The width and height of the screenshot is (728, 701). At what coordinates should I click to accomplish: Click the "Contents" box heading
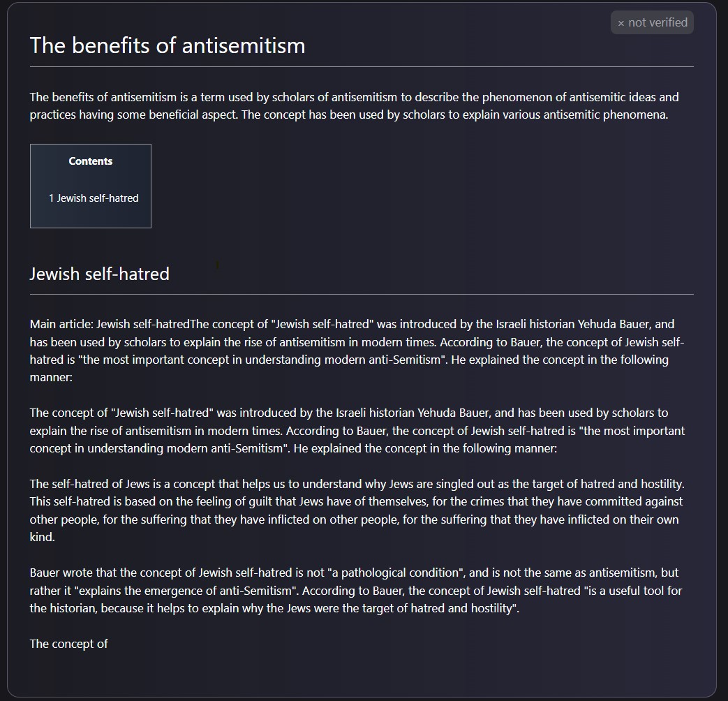point(91,161)
